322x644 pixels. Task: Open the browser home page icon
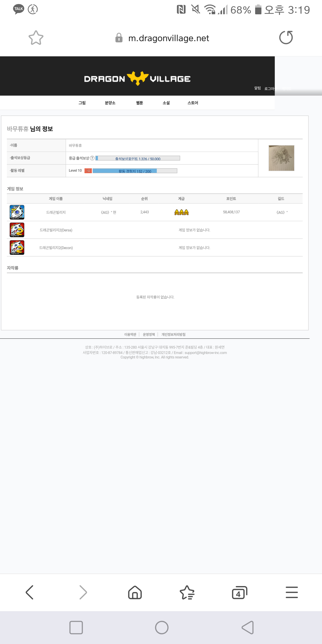click(x=135, y=592)
